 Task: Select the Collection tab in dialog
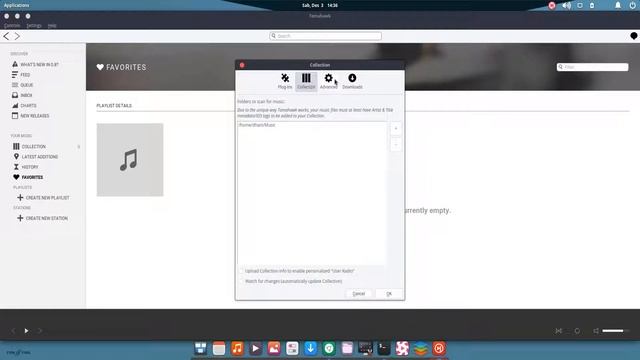click(306, 81)
